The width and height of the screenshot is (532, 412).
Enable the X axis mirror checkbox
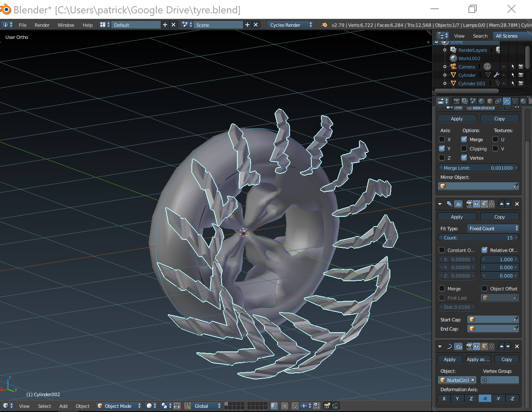[442, 140]
